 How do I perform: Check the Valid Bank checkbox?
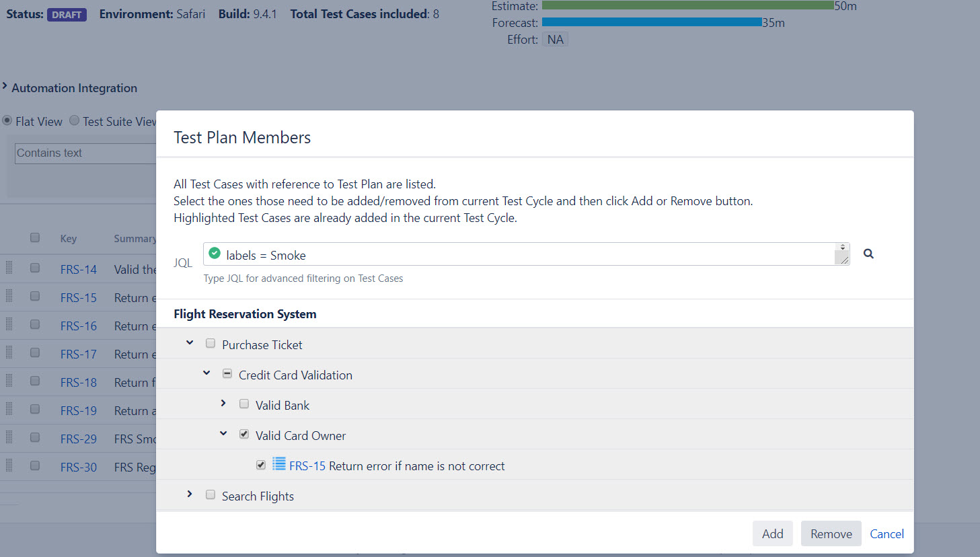[x=244, y=404]
